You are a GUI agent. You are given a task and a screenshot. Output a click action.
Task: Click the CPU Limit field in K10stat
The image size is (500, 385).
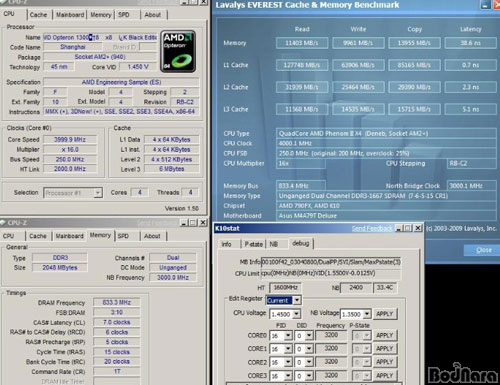(331, 273)
